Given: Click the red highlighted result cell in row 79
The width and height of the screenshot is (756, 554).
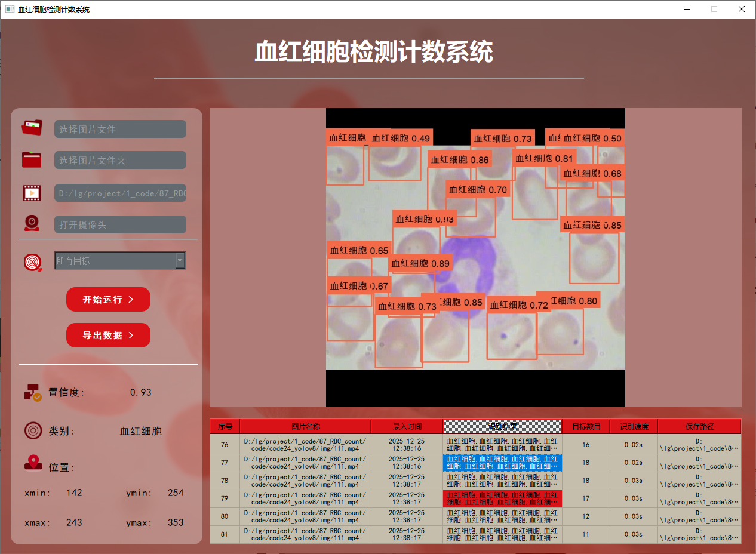Looking at the screenshot, I should 502,498.
